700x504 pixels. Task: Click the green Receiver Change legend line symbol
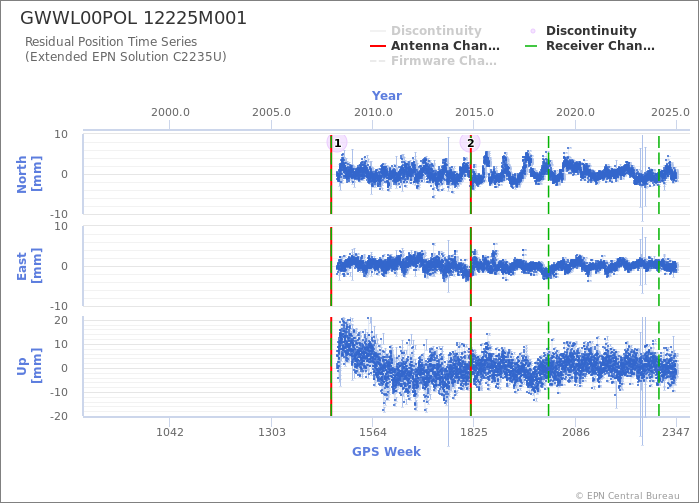tap(531, 46)
